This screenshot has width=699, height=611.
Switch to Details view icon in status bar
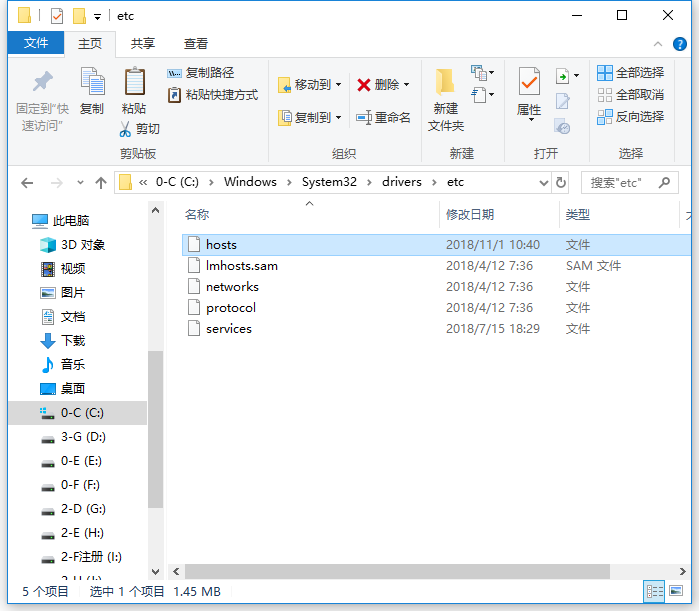654,591
